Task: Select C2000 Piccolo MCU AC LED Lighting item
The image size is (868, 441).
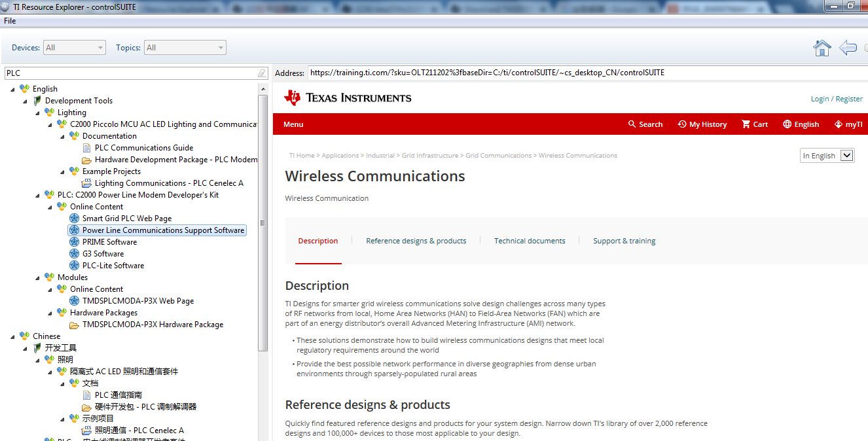Action: [x=164, y=124]
